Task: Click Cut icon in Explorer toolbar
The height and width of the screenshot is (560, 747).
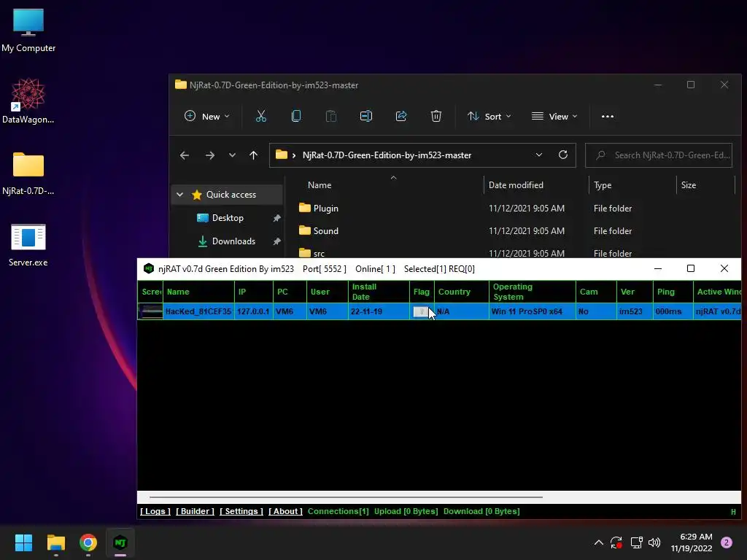Action: point(261,116)
